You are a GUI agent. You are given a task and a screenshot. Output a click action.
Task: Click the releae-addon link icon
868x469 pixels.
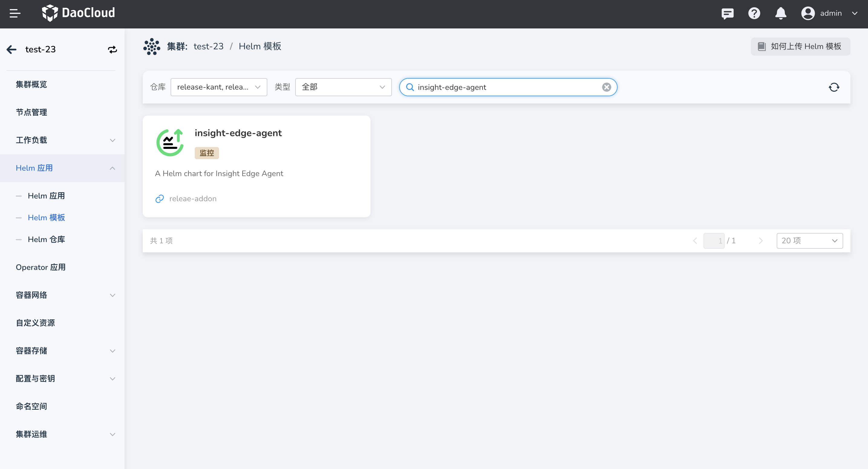(159, 199)
